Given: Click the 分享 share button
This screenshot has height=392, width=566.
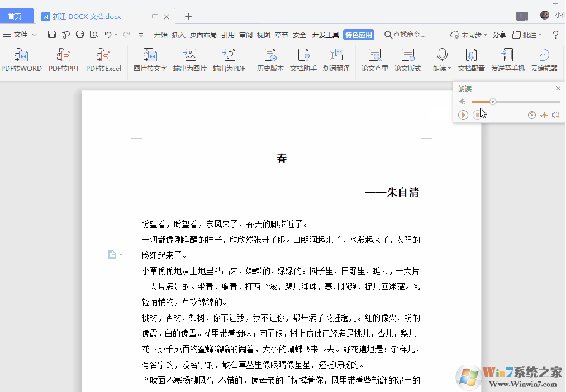Looking at the screenshot, I should [499, 35].
